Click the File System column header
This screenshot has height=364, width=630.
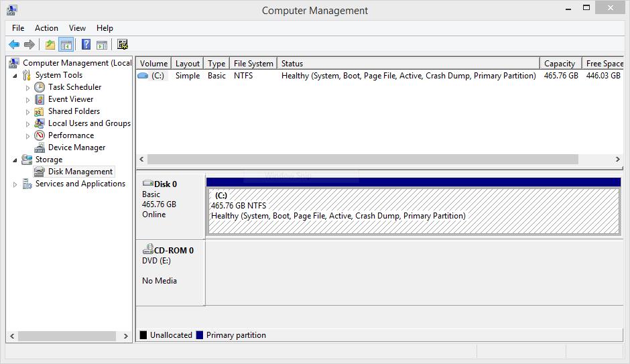[253, 64]
